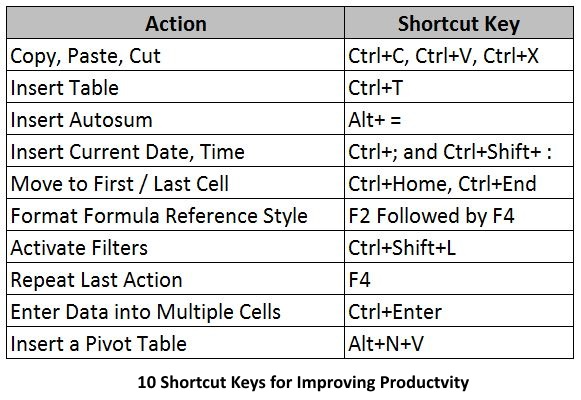Image resolution: width=581 pixels, height=400 pixels.
Task: Click the Ctrl+Shift+L shortcut cell
Action: (x=459, y=247)
